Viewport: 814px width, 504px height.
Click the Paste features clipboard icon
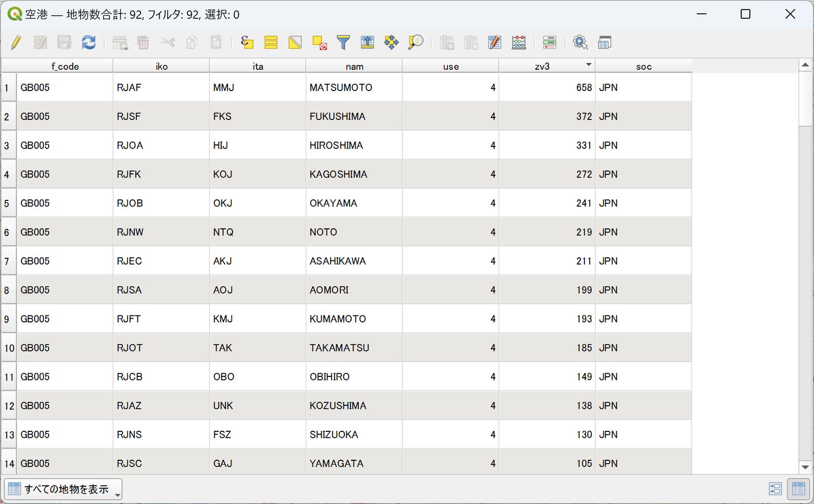coord(216,42)
